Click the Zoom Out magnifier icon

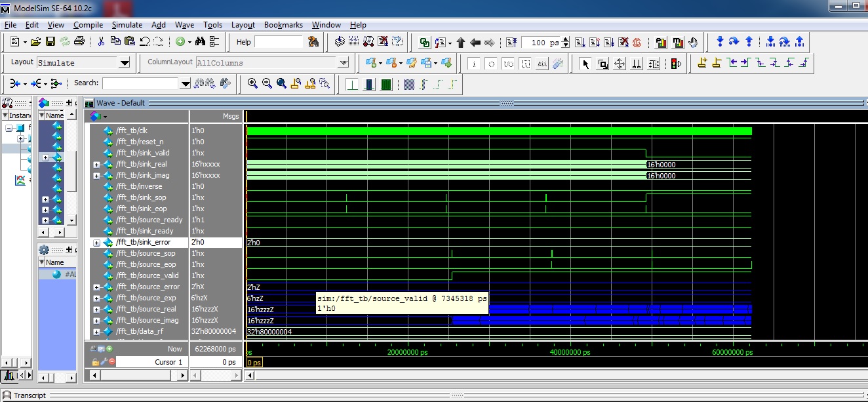pyautogui.click(x=267, y=83)
